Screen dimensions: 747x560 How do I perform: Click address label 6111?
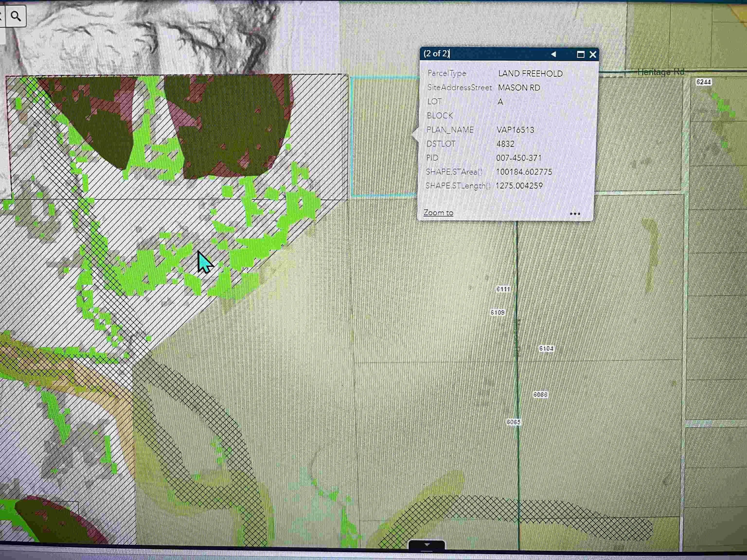click(503, 289)
